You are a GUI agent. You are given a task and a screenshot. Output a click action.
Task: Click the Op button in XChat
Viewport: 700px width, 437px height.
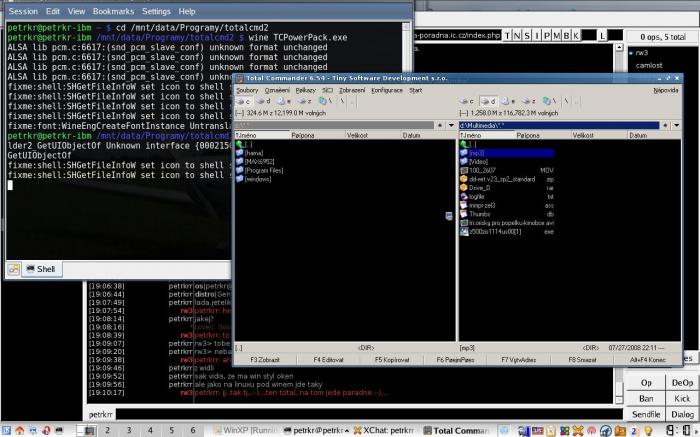tap(646, 383)
